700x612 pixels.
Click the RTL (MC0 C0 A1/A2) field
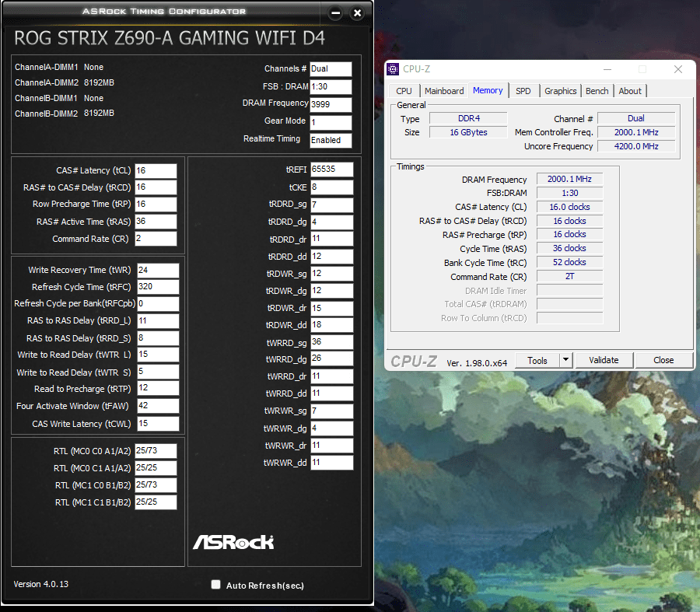click(156, 451)
